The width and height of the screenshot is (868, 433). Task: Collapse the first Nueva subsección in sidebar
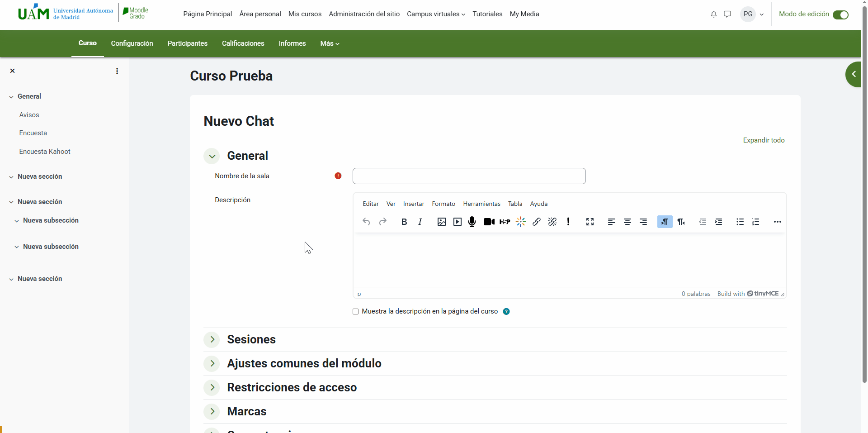tap(17, 221)
